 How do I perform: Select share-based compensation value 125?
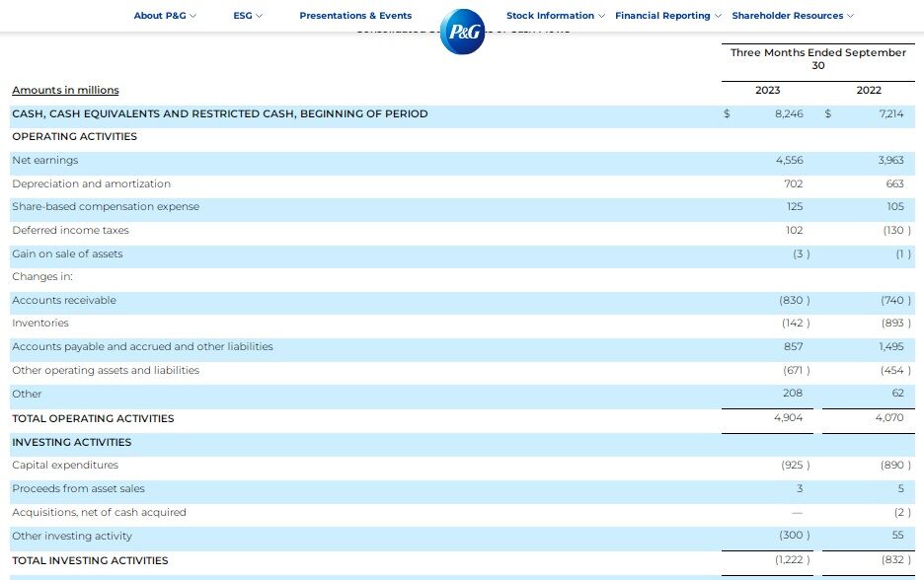click(795, 207)
